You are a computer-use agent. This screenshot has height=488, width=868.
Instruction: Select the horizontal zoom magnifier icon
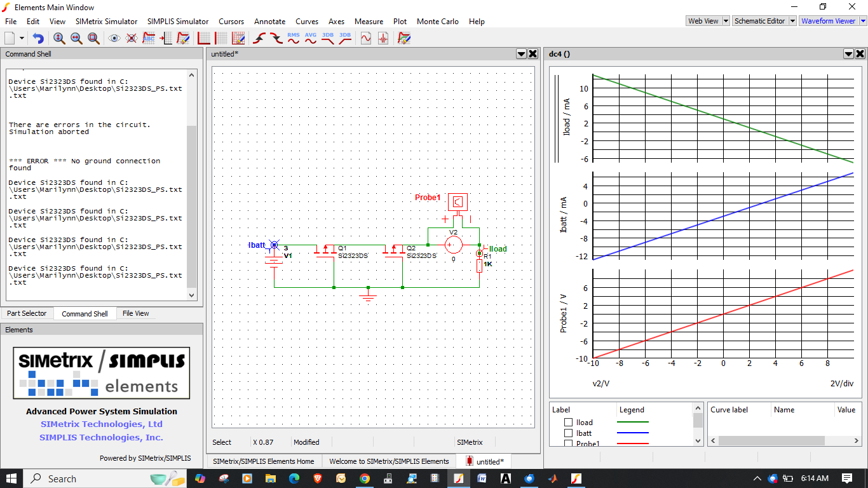[76, 38]
